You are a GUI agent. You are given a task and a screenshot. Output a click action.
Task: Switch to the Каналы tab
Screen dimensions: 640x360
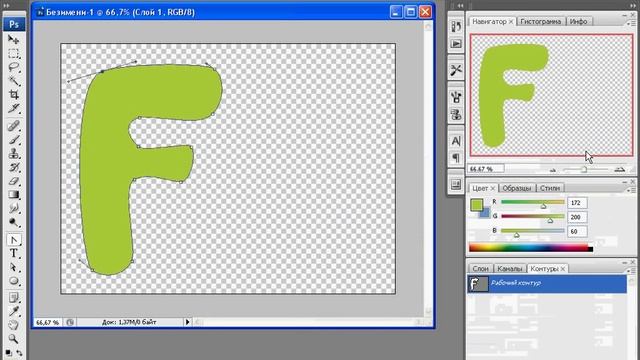510,269
